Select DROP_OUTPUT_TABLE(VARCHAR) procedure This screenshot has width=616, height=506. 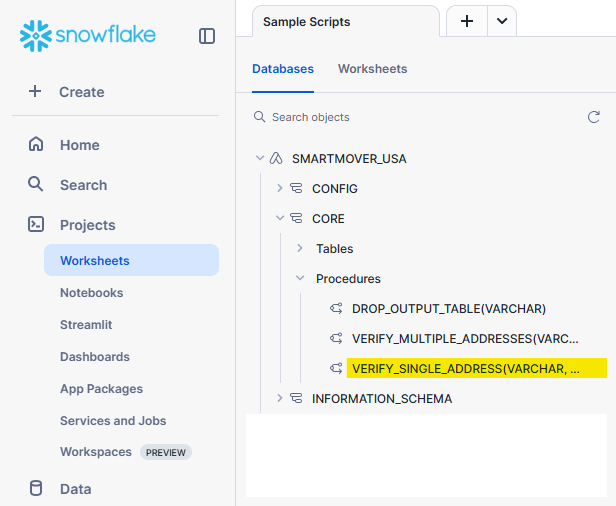click(x=449, y=309)
